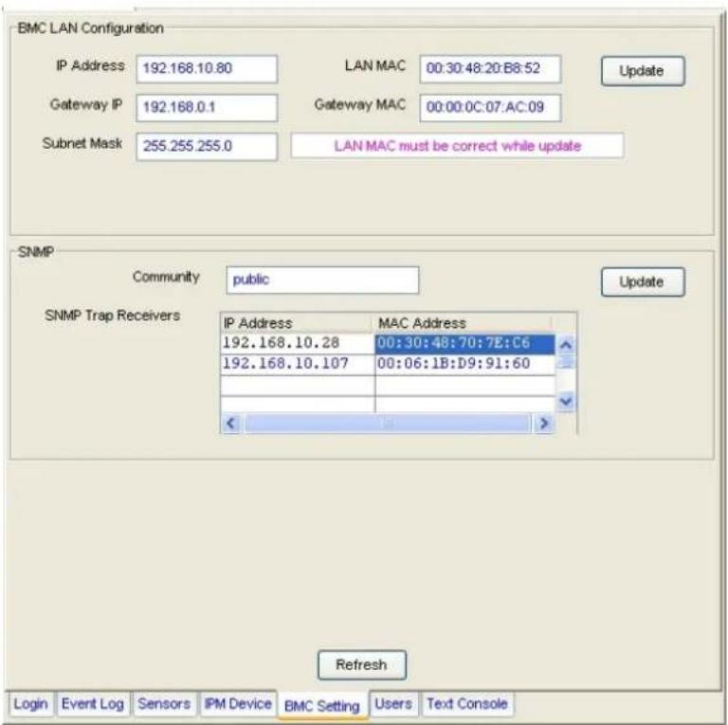Click the IP Address column header

point(296,323)
